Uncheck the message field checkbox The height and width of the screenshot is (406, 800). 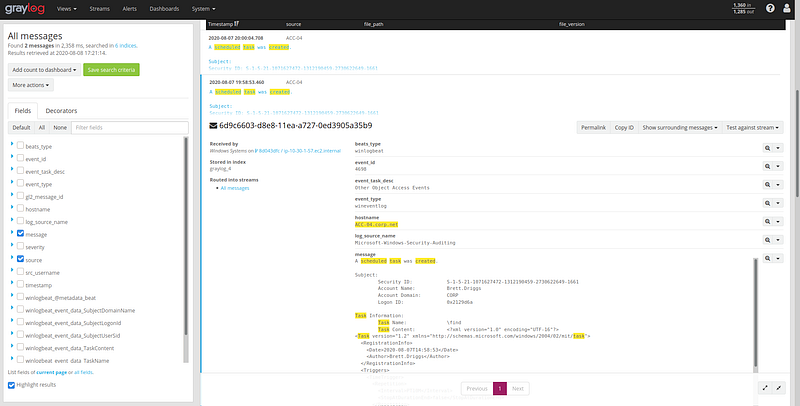coord(20,233)
